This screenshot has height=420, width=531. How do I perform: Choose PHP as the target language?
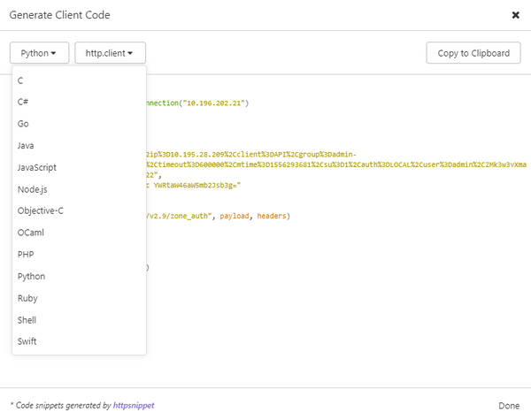[x=79, y=254]
